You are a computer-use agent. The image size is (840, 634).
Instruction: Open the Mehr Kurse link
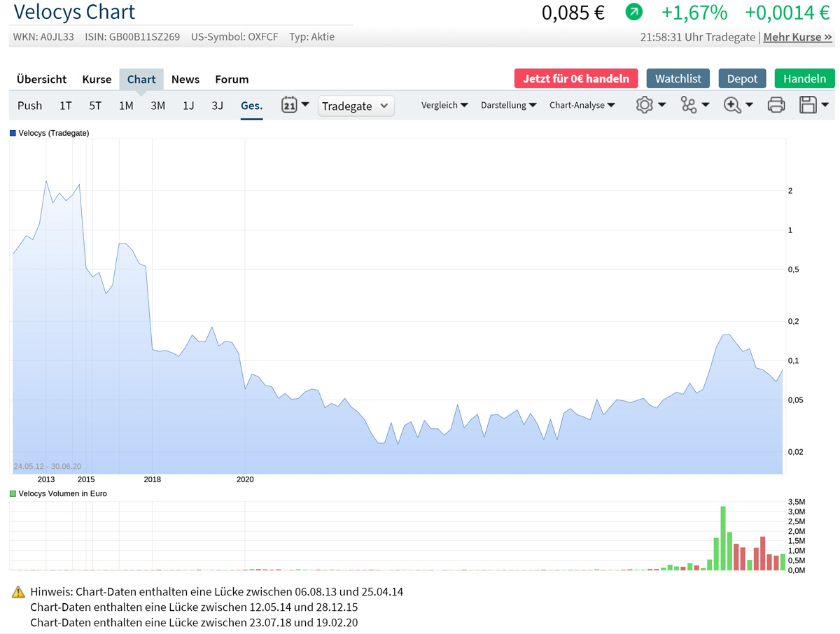797,37
